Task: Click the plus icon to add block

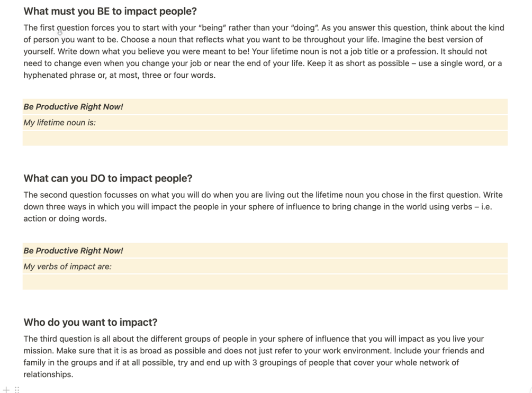Action: pyautogui.click(x=6, y=390)
